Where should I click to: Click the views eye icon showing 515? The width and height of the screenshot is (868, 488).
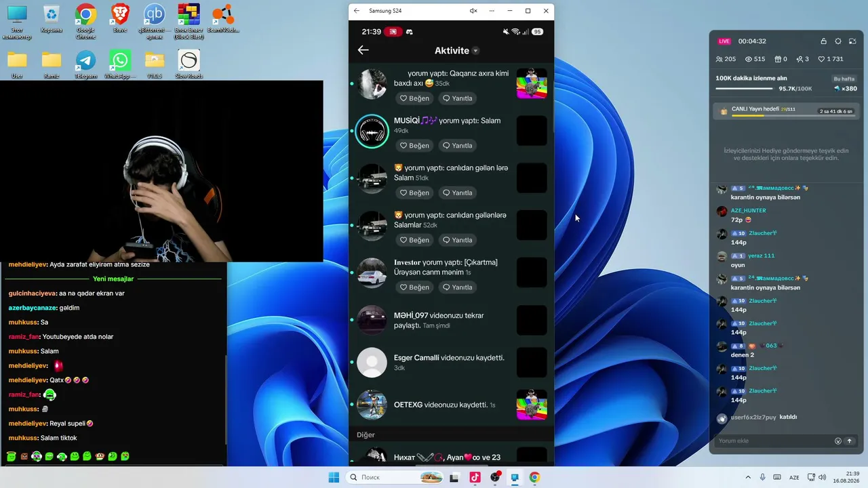749,60
